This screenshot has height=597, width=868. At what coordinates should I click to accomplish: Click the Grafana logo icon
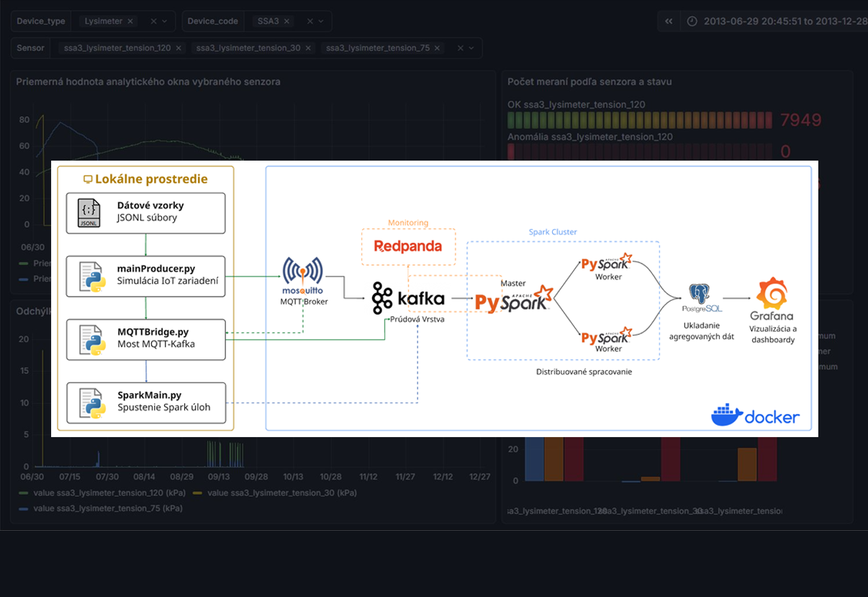coord(772,293)
